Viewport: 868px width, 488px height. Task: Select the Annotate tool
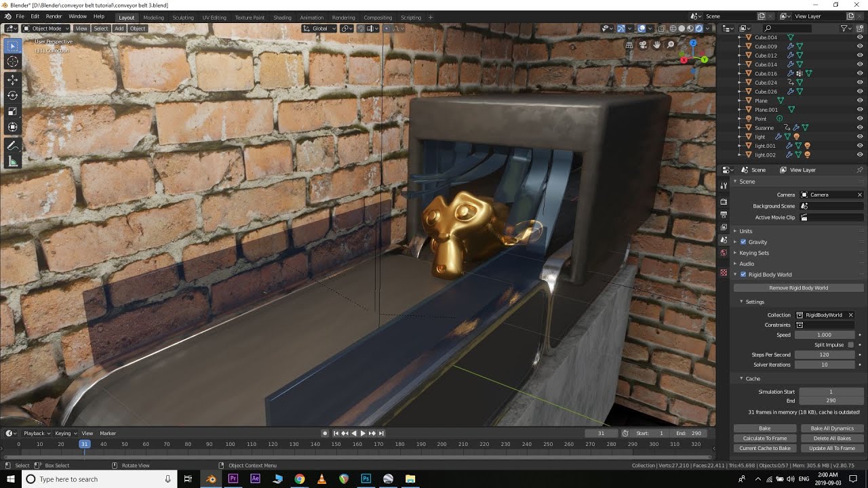(12, 145)
